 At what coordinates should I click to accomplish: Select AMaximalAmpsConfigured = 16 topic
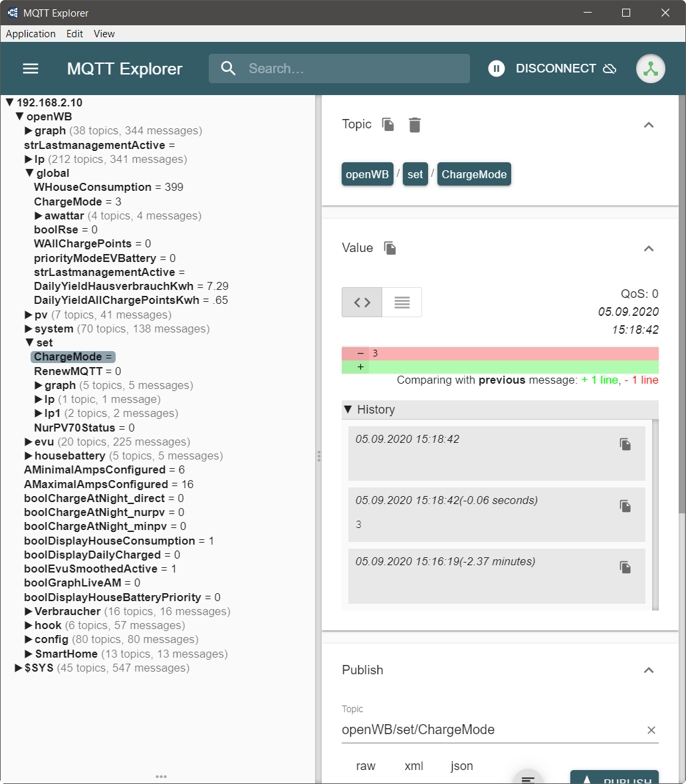(x=108, y=484)
